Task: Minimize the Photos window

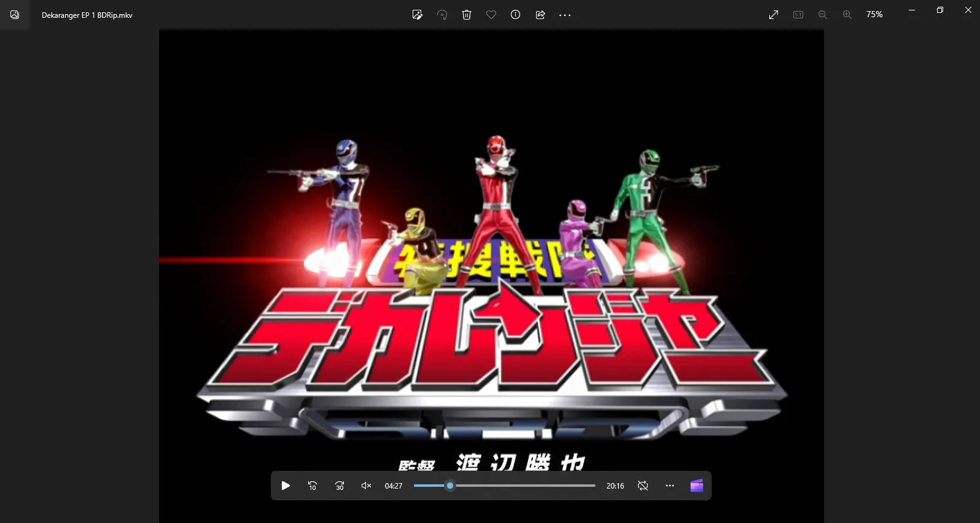Action: [912, 10]
